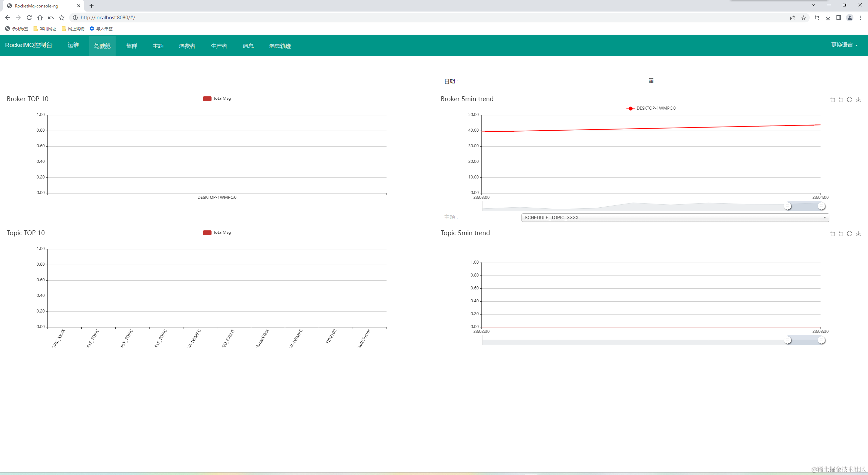Screen dimensions: 868x475
Task: Open the 集群 cluster tab
Action: 132,46
